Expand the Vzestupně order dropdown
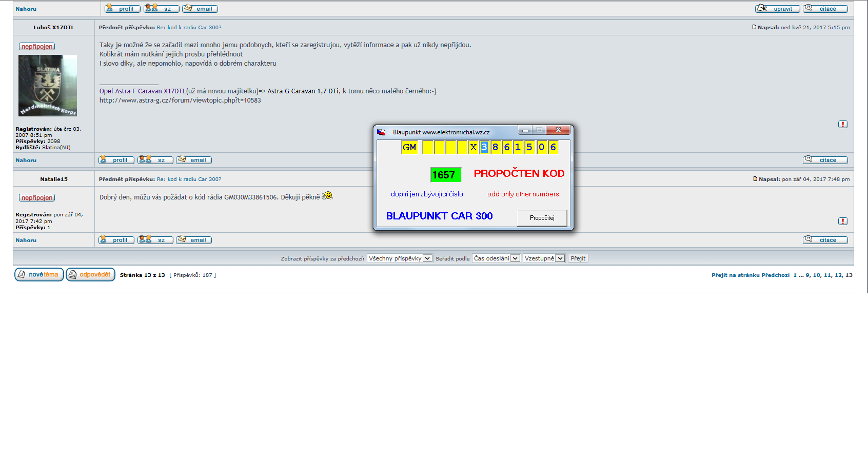 click(544, 258)
